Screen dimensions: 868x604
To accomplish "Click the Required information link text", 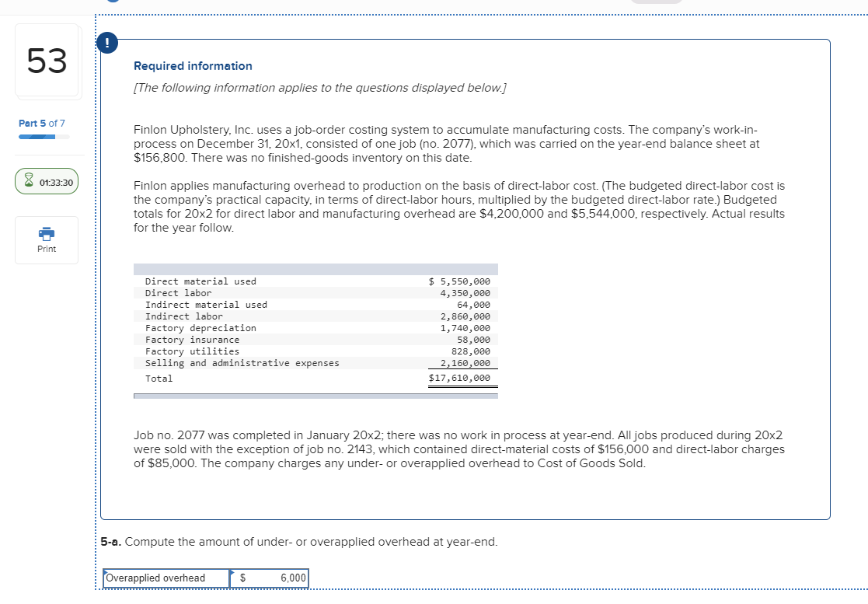I will tap(192, 66).
